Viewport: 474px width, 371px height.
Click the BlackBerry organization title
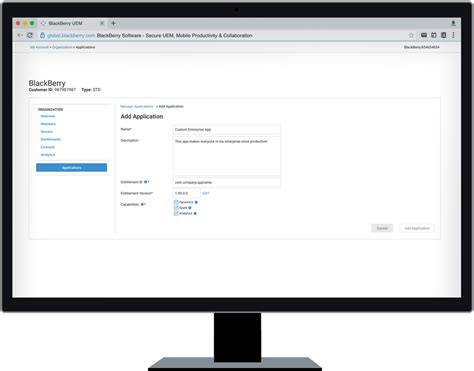(47, 83)
